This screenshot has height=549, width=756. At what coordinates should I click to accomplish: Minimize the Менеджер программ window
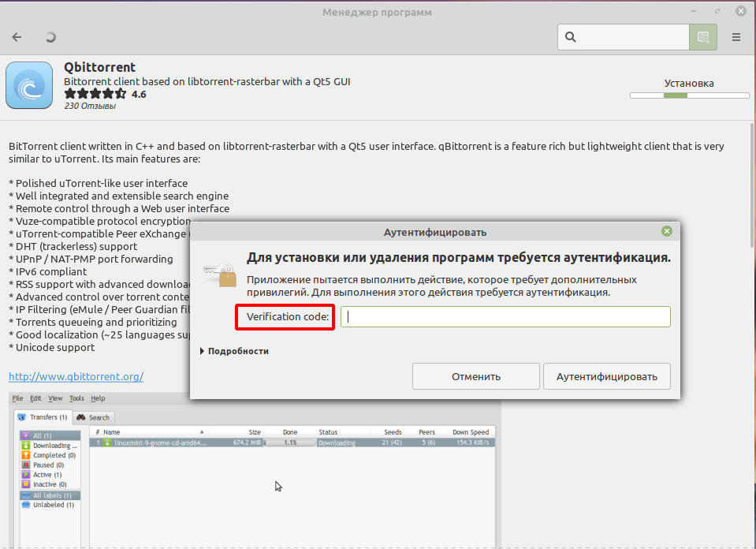[694, 11]
